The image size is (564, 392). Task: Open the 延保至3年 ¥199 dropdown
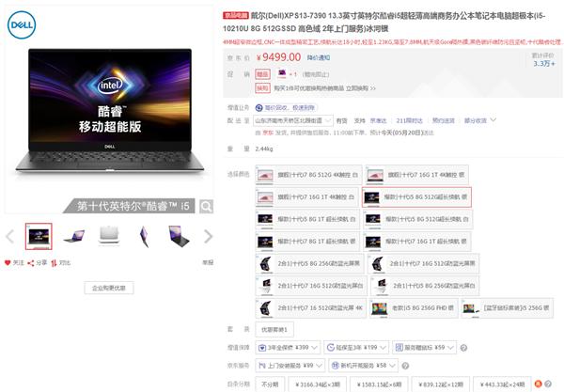356,348
